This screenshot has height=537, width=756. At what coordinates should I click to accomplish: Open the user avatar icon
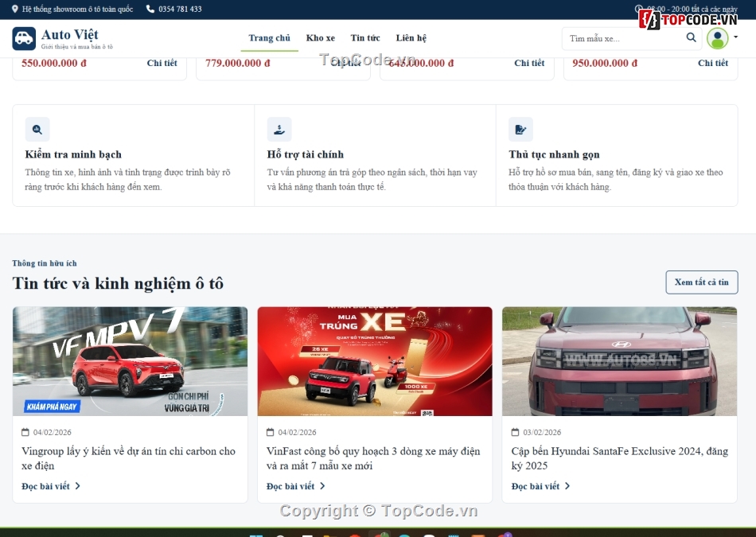[718, 38]
